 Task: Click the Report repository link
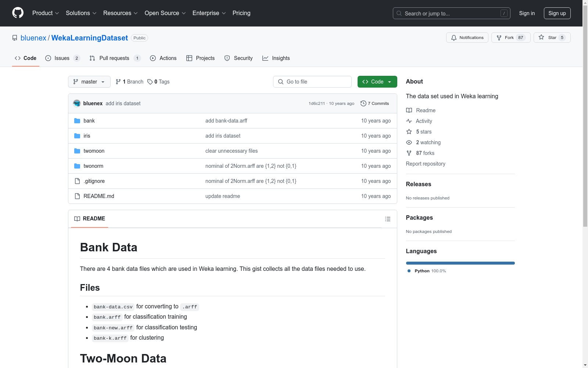pos(426,164)
